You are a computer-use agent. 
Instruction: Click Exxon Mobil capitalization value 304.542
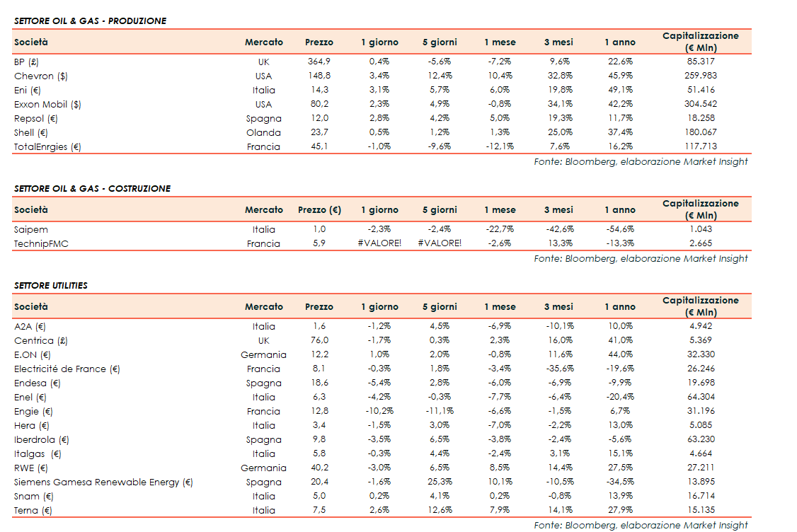(x=700, y=104)
